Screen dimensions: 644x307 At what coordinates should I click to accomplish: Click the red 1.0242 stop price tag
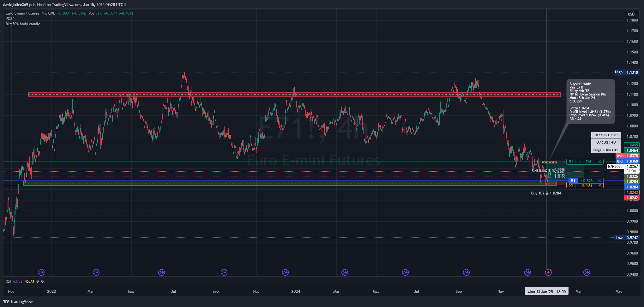point(632,198)
